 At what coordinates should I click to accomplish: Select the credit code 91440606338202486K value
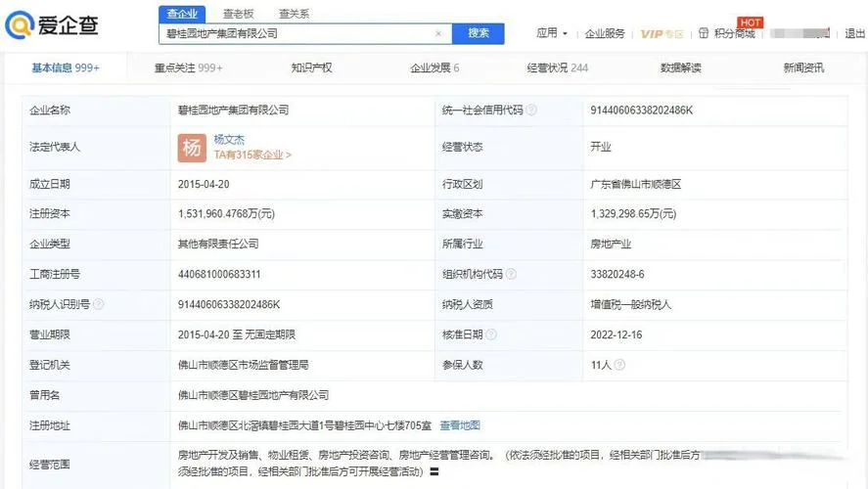click(x=642, y=111)
